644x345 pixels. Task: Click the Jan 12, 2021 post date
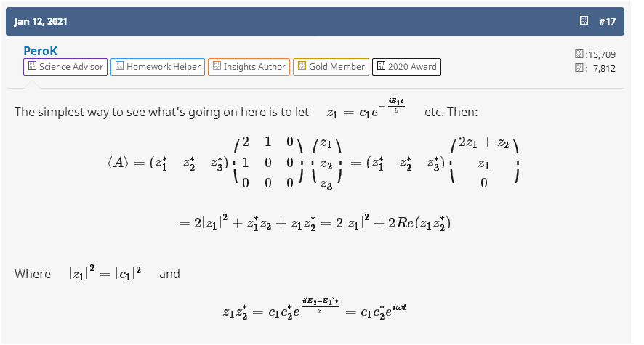(x=41, y=22)
